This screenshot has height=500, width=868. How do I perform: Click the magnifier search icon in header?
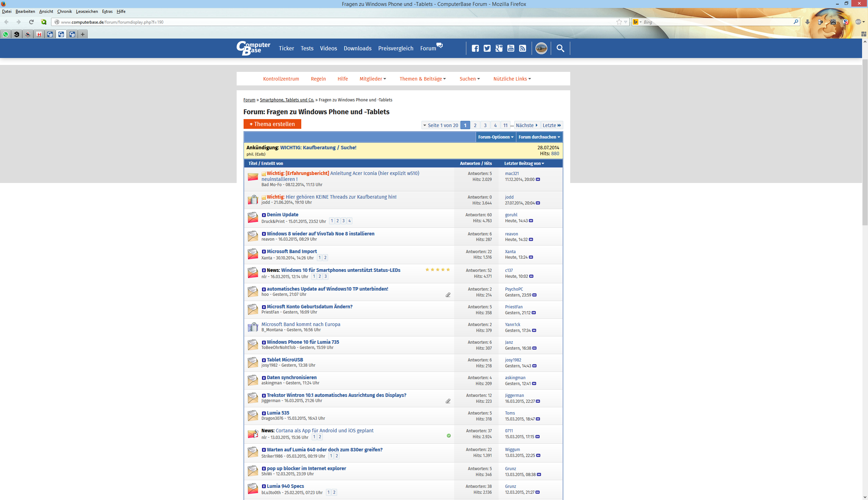click(x=560, y=48)
